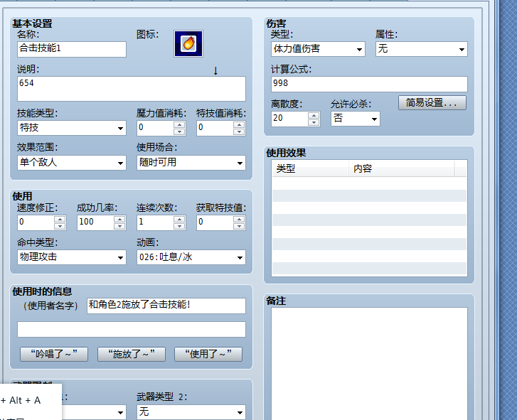Click the “使用了～” button
517x420 pixels.
point(208,354)
